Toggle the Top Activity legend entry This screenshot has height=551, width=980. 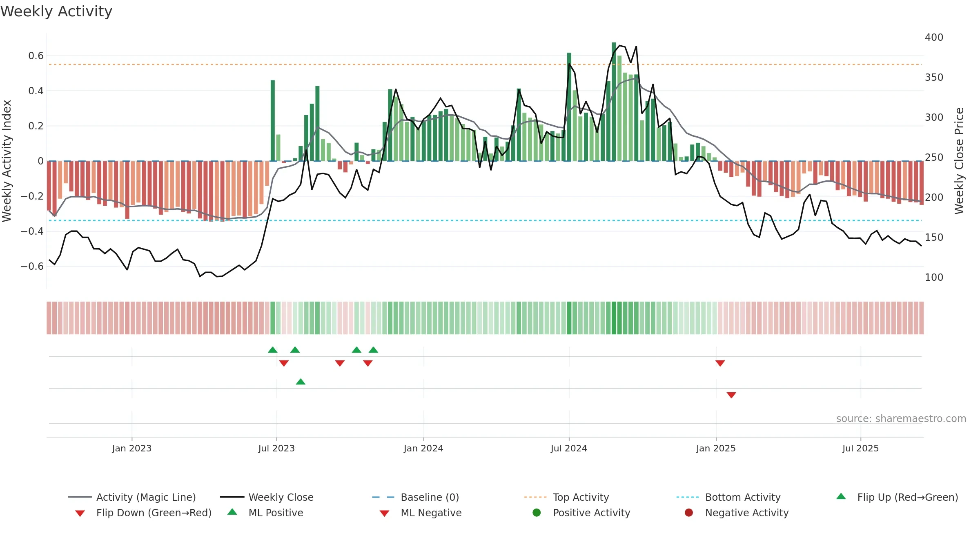click(566, 497)
